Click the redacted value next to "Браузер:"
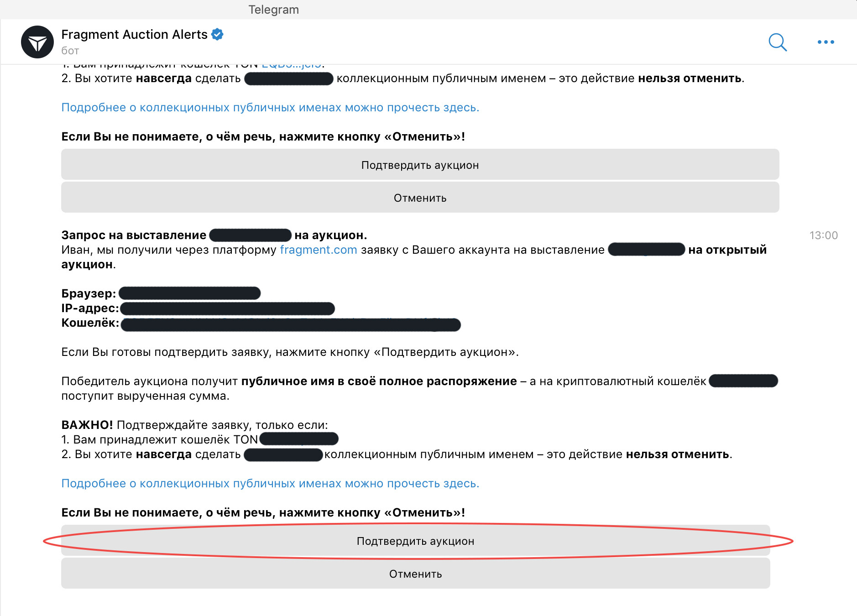 (x=189, y=293)
